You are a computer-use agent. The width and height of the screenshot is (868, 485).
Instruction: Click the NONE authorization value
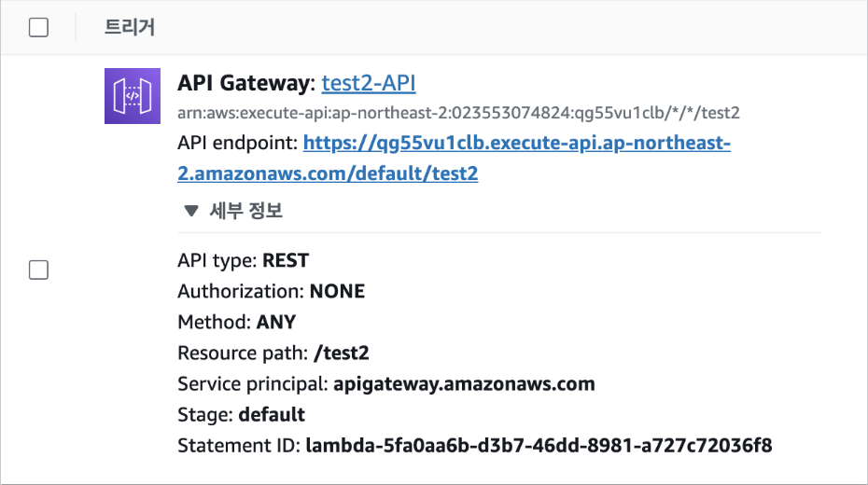[x=337, y=291]
